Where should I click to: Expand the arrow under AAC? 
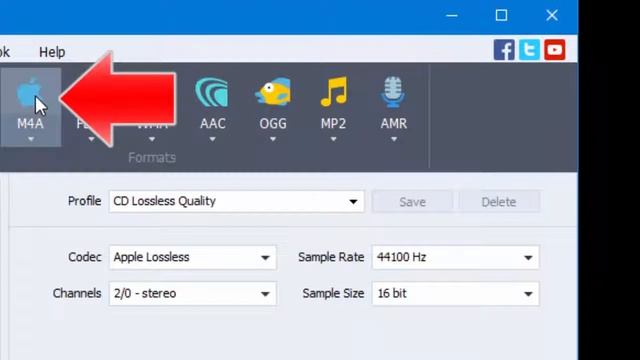click(x=212, y=140)
